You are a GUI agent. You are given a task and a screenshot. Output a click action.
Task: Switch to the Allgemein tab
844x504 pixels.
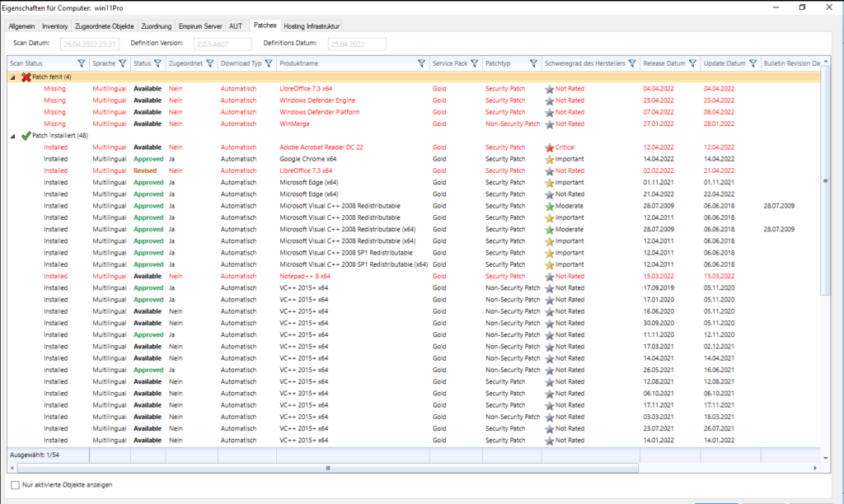click(21, 26)
